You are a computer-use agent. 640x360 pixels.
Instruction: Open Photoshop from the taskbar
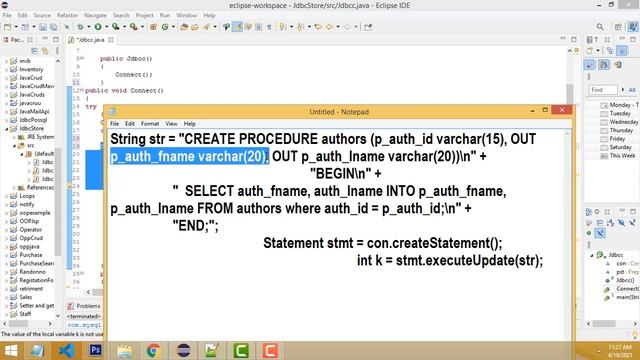point(96,350)
